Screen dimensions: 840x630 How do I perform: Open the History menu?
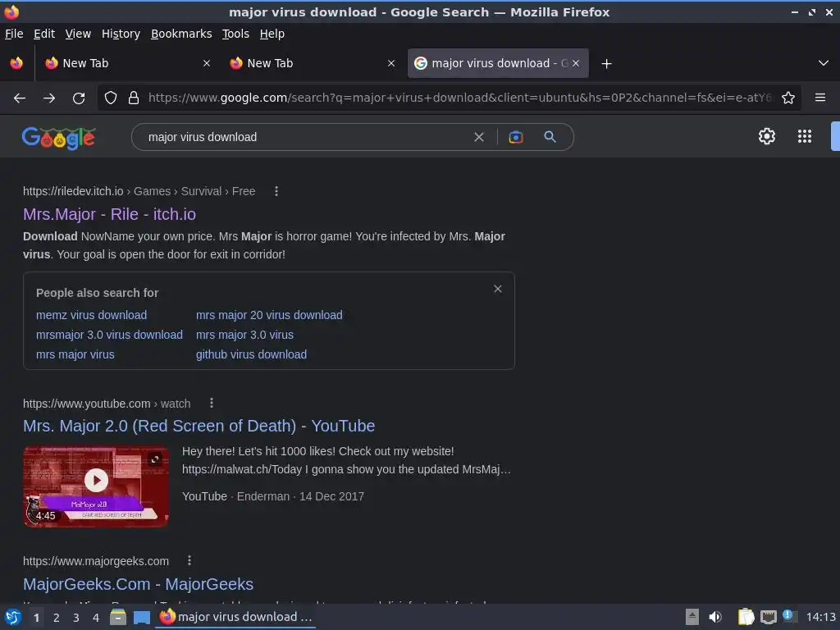pos(121,34)
